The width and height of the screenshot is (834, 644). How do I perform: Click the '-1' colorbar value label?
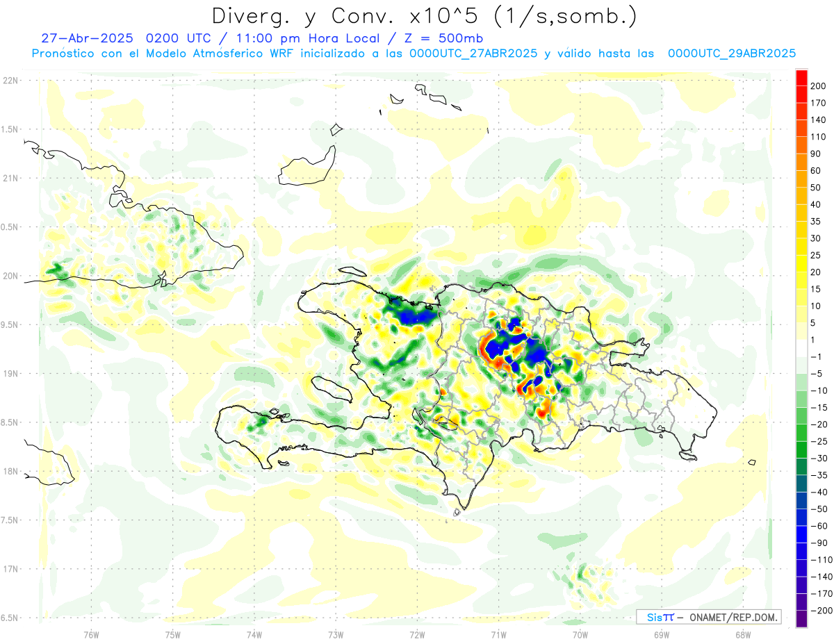pos(816,357)
